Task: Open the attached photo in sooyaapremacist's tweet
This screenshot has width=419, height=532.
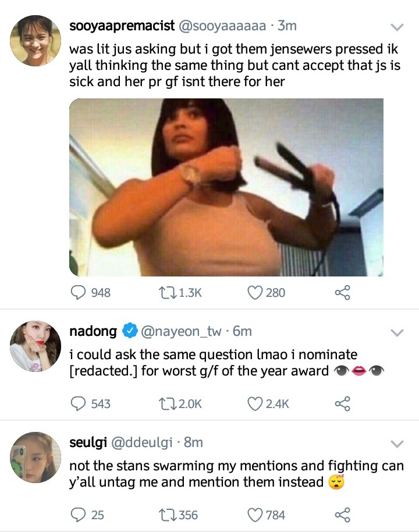Action: (226, 187)
